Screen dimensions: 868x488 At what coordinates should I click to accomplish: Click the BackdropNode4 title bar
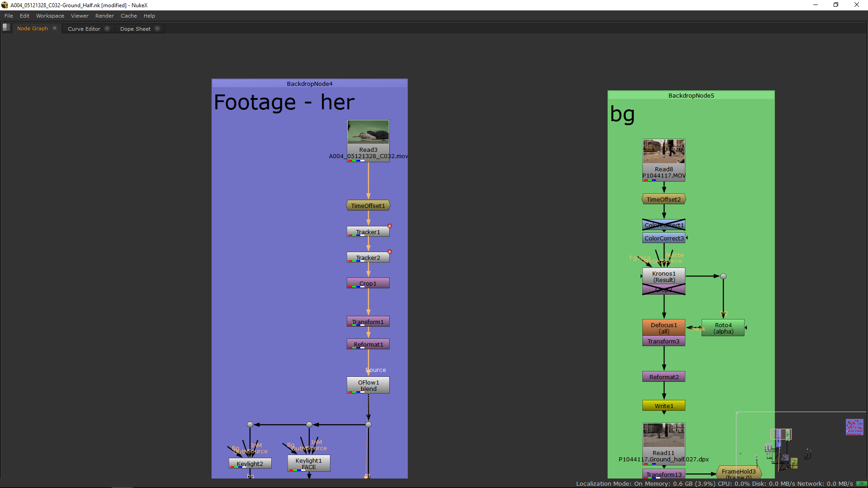click(309, 84)
